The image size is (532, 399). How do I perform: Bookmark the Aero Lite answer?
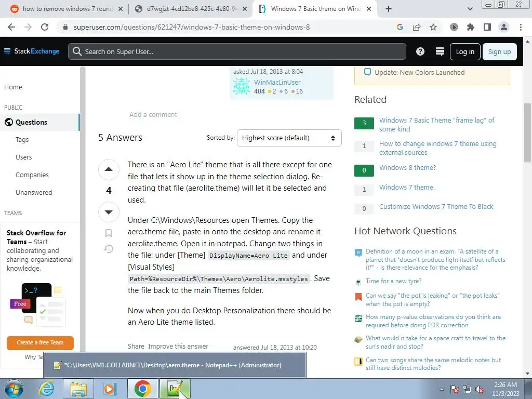click(109, 233)
